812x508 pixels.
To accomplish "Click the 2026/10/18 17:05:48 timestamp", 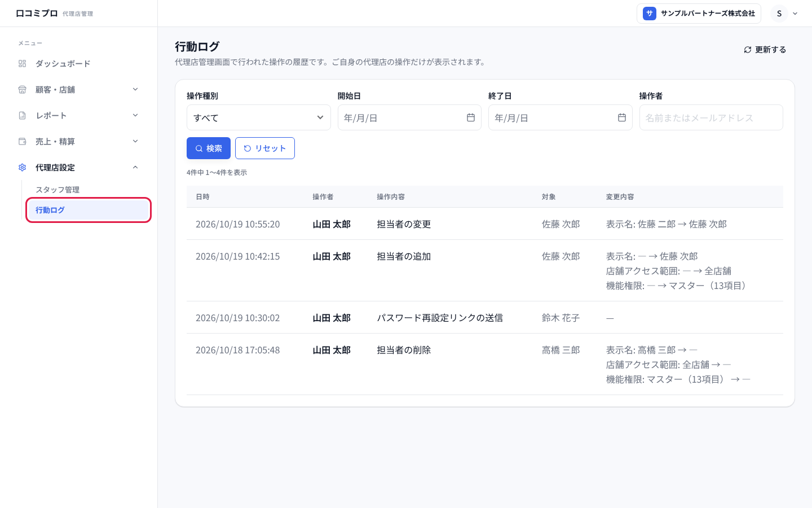I will (x=238, y=350).
